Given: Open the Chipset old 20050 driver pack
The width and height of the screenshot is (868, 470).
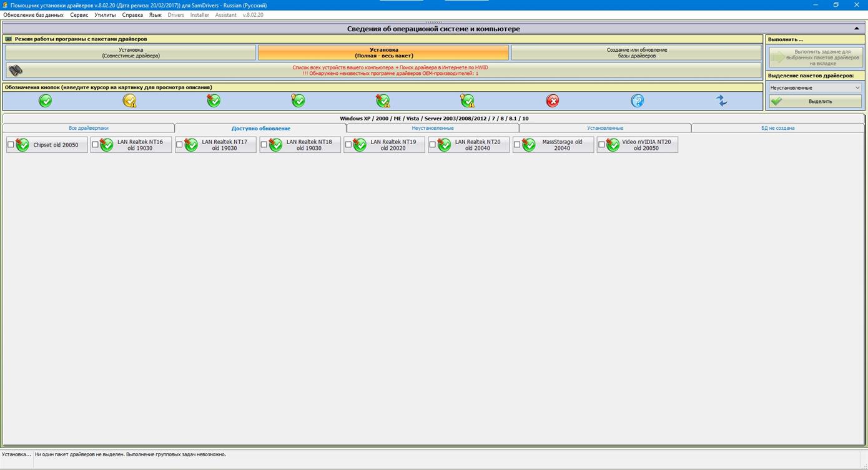Looking at the screenshot, I should pyautogui.click(x=47, y=145).
